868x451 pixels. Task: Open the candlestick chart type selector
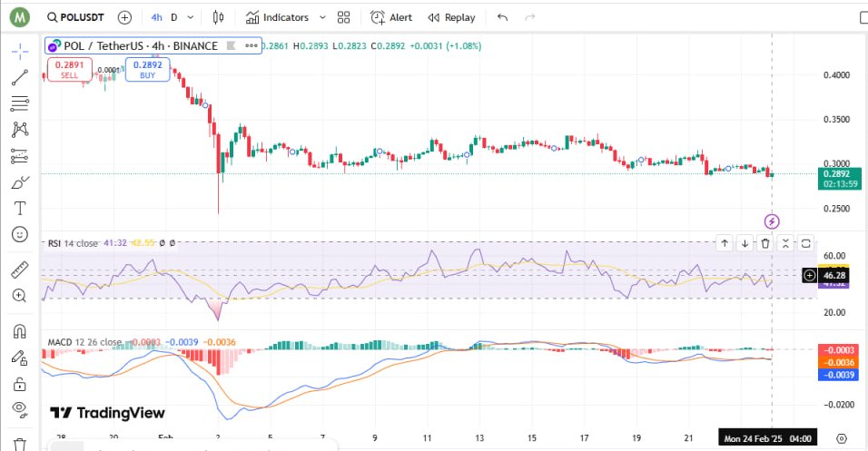click(218, 18)
